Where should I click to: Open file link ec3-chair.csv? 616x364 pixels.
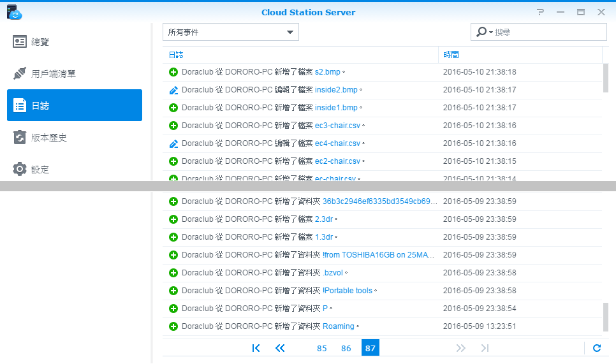(337, 125)
